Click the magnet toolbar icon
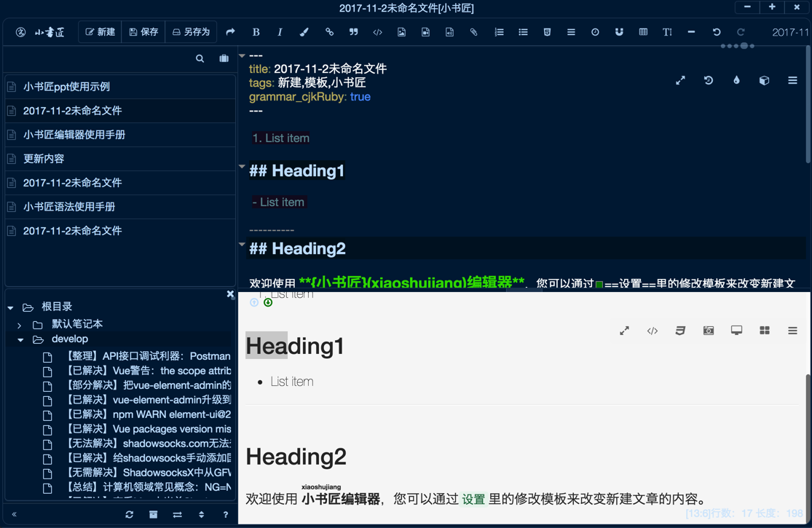Screen dimensions: 812x528 pos(619,32)
